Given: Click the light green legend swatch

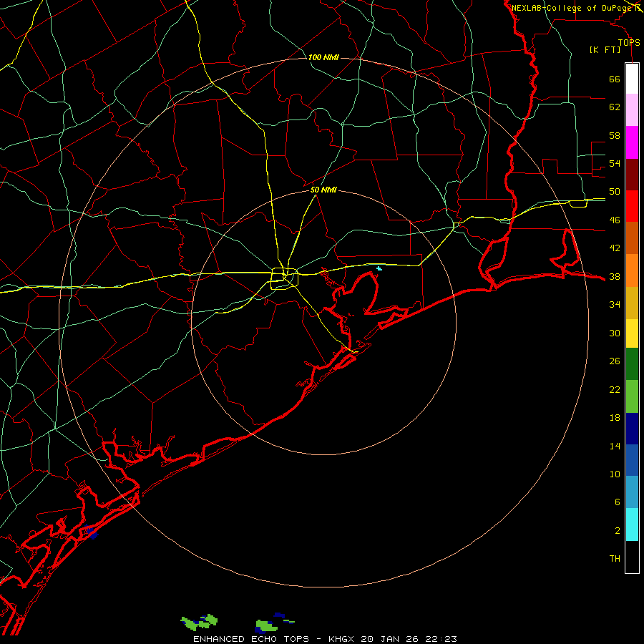Looking at the screenshot, I should 632,396.
